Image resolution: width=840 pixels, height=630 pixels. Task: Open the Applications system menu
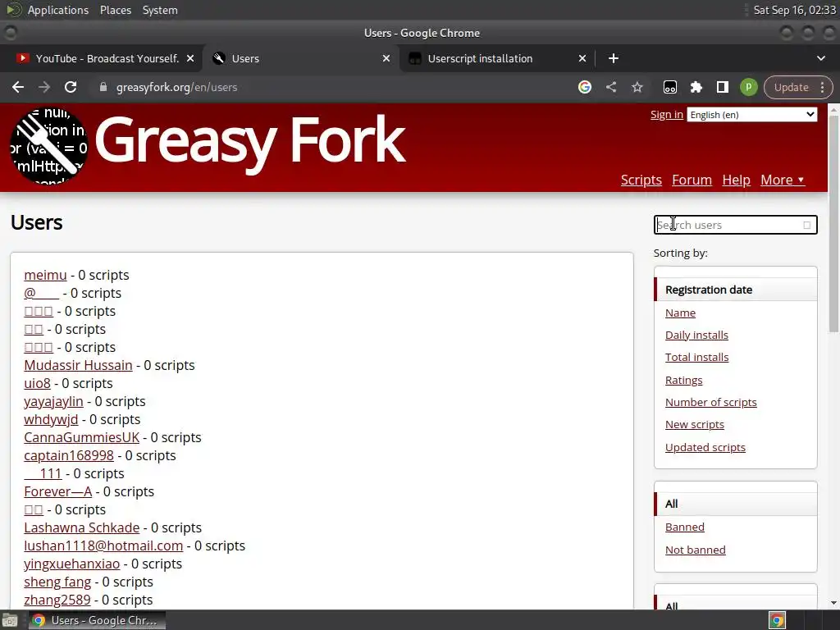(x=58, y=10)
